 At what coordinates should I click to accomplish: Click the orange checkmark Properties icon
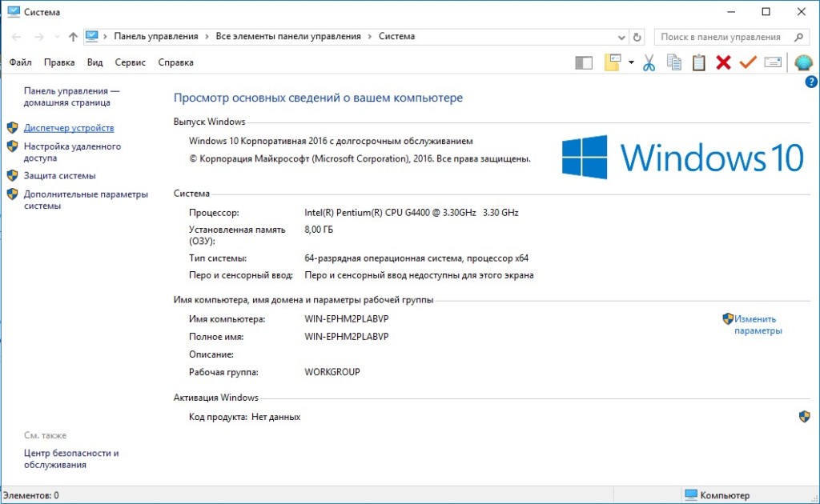pyautogui.click(x=748, y=62)
